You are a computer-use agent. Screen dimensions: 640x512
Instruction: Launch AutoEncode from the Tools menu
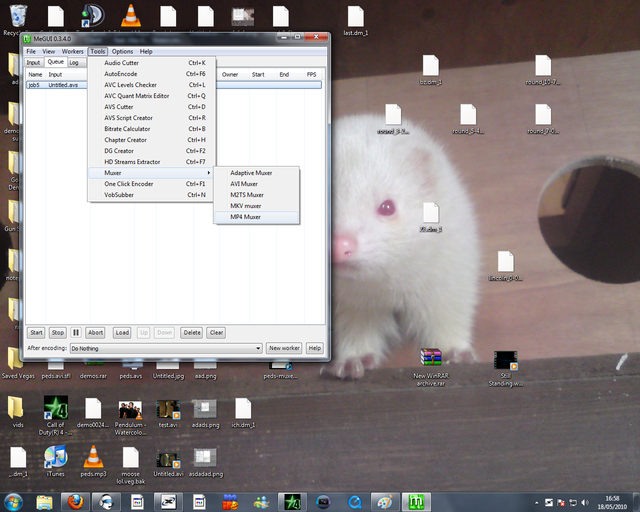[151, 74]
